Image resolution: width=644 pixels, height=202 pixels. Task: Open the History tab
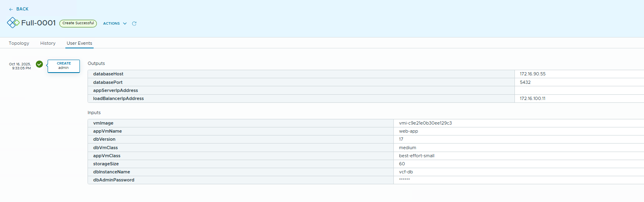coord(48,43)
